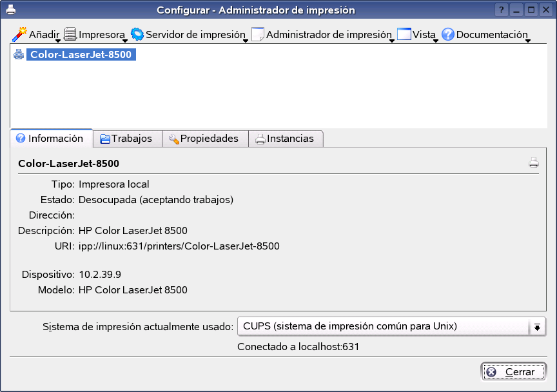The width and height of the screenshot is (557, 392).
Task: Click the Instancias tab printer icon
Action: (260, 139)
